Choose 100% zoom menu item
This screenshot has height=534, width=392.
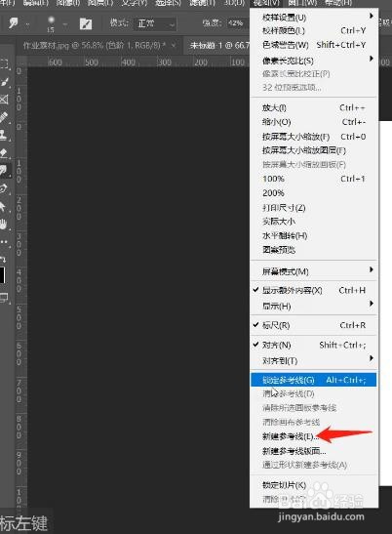[313, 179]
